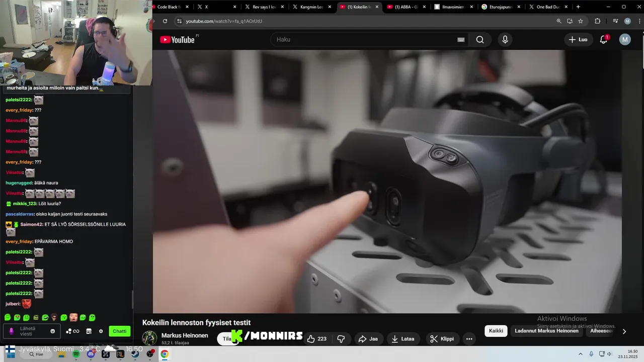Click the Chrome address bar URL

point(224,21)
